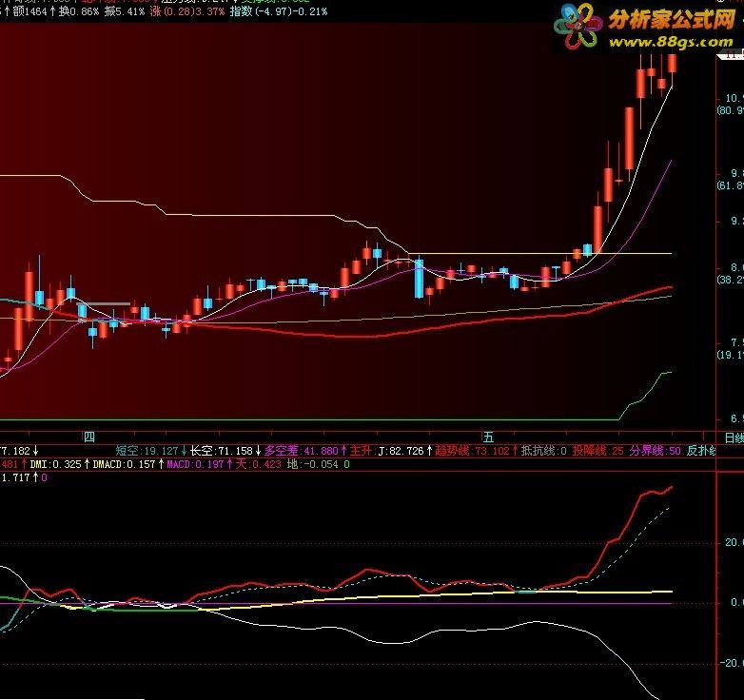This screenshot has height=700, width=744.
Task: Select the 抵抗线:0 indicator label
Action: click(x=544, y=451)
